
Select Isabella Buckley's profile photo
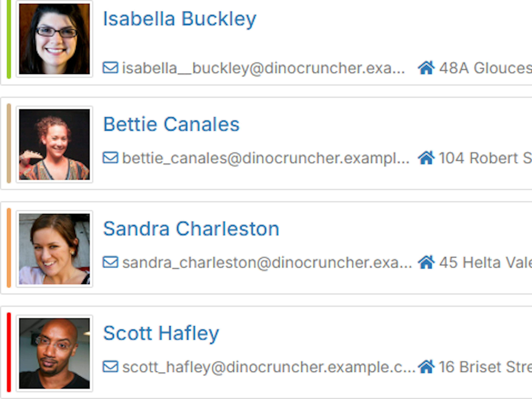pyautogui.click(x=54, y=39)
